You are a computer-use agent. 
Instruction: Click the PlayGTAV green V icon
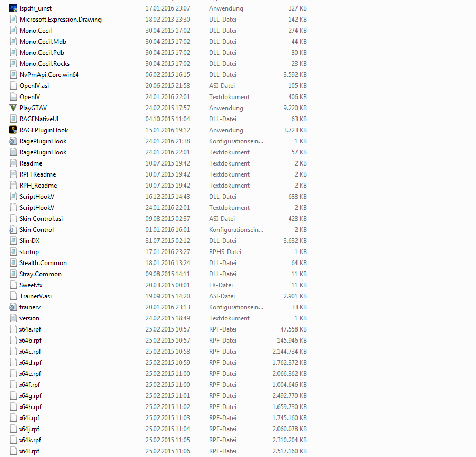click(x=13, y=108)
